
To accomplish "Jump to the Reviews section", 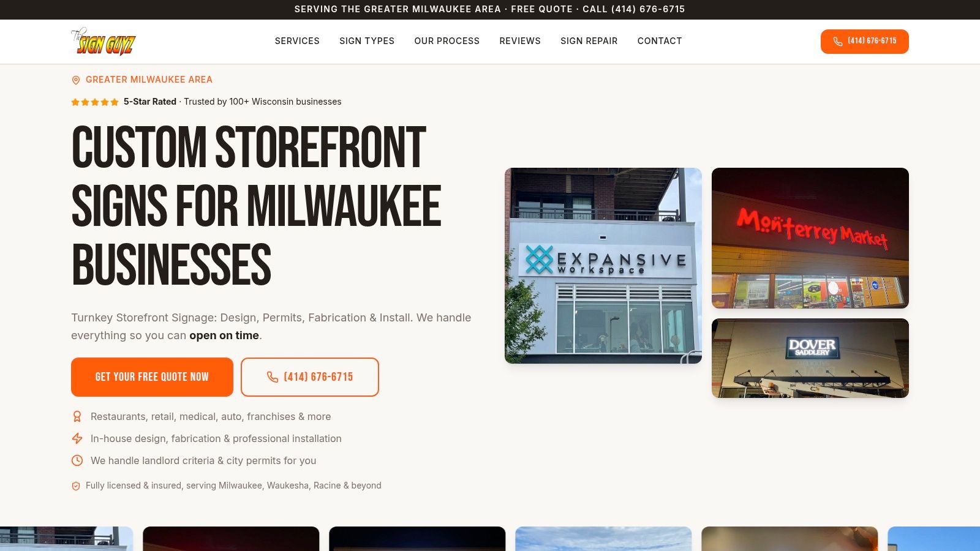I will click(520, 41).
